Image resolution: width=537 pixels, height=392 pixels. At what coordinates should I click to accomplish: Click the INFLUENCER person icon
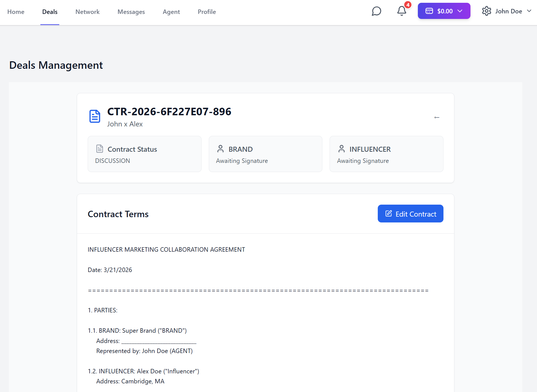[x=342, y=149]
